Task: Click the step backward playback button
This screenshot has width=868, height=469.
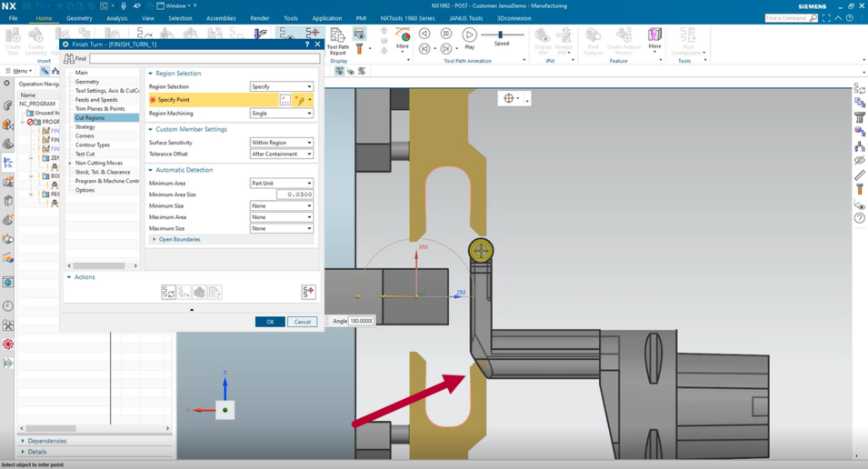Action: point(424,34)
